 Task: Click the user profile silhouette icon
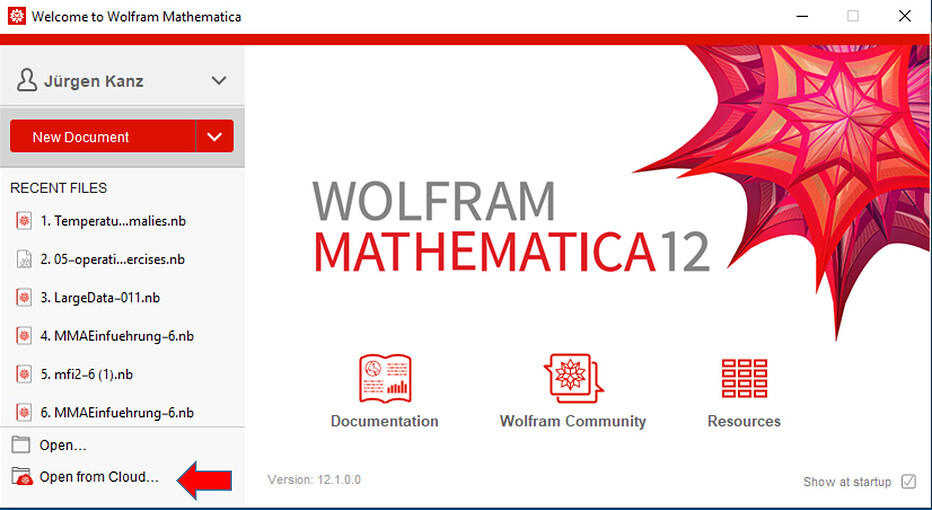26,80
